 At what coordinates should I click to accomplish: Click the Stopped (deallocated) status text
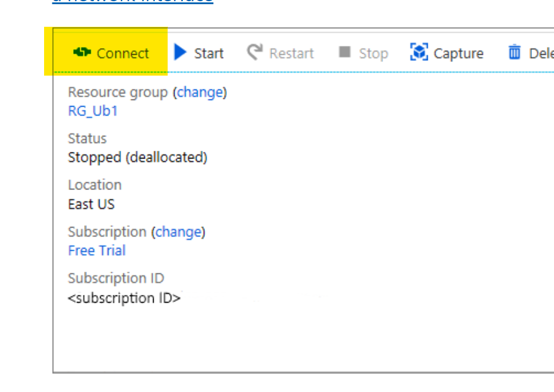[x=138, y=158]
